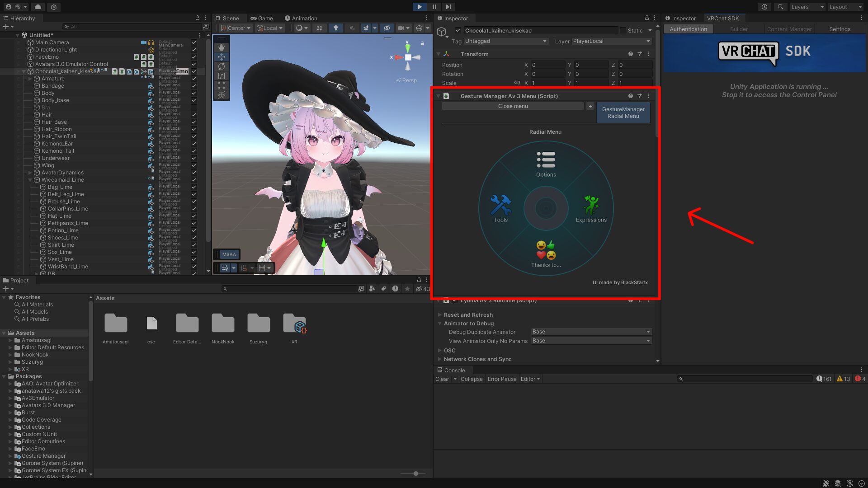Uncheck the Hair object's enabled checkbox in Hierarchy
Viewport: 868px width, 488px height.
[193, 115]
